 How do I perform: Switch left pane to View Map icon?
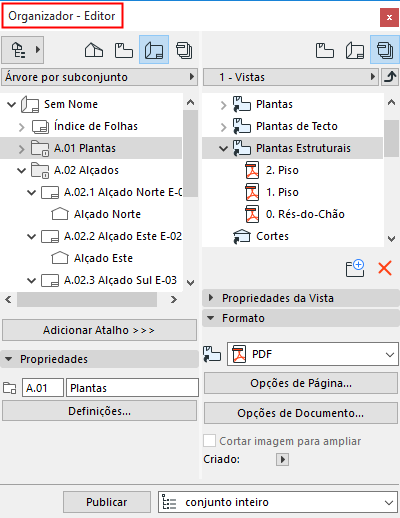[x=124, y=50]
